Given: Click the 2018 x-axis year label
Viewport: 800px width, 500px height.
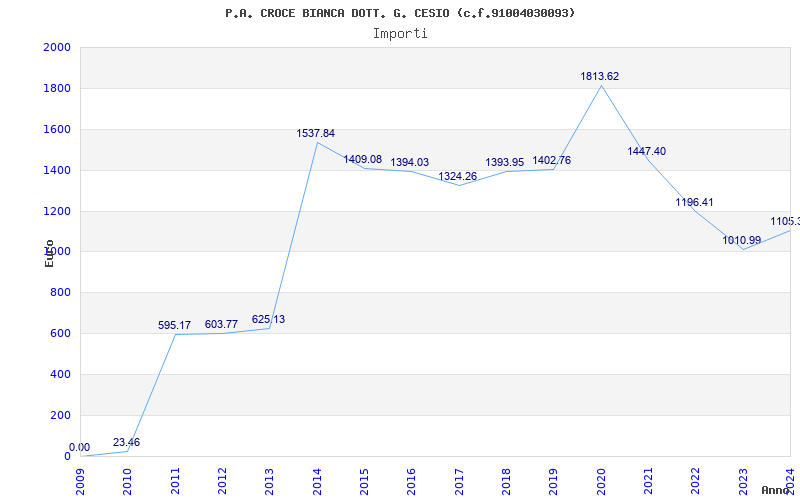Looking at the screenshot, I should [506, 481].
